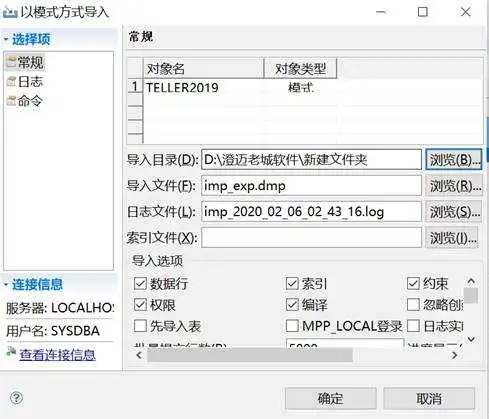Select row header number 1

135,87
